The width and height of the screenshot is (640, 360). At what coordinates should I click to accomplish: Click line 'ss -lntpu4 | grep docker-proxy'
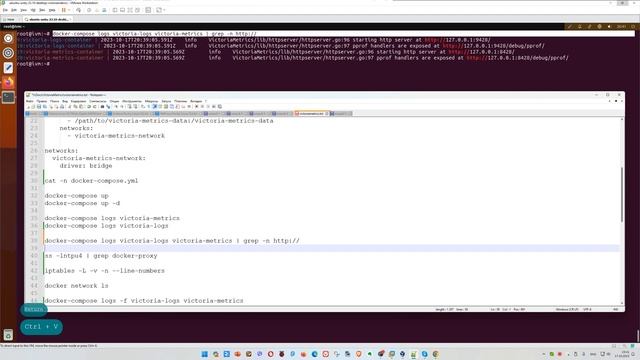coord(101,256)
